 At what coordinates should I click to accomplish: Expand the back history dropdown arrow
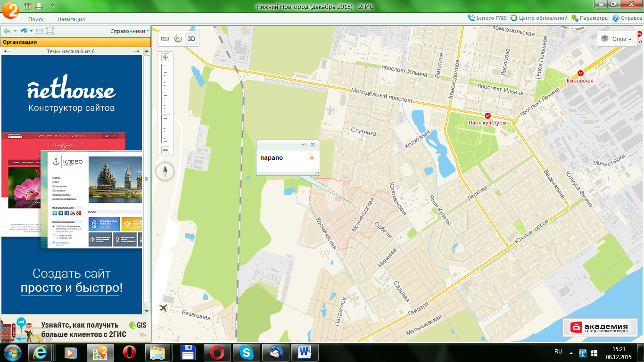click(15, 31)
